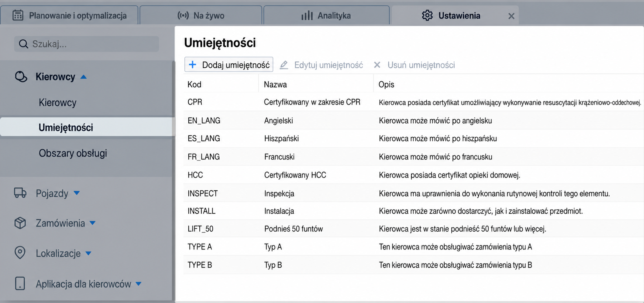Select the CPR code cell

tap(195, 102)
